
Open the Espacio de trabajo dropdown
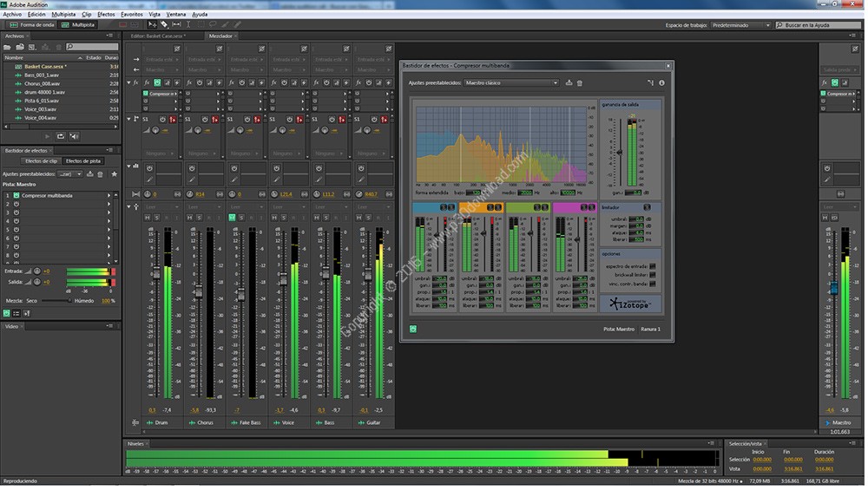(740, 25)
